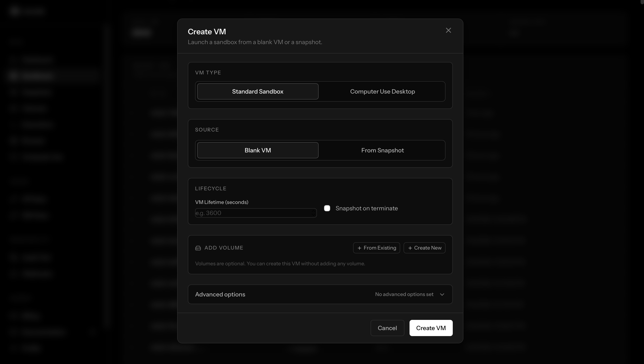This screenshot has height=364, width=644.
Task: Switch VM type to Computer Use Desktop
Action: [382, 92]
